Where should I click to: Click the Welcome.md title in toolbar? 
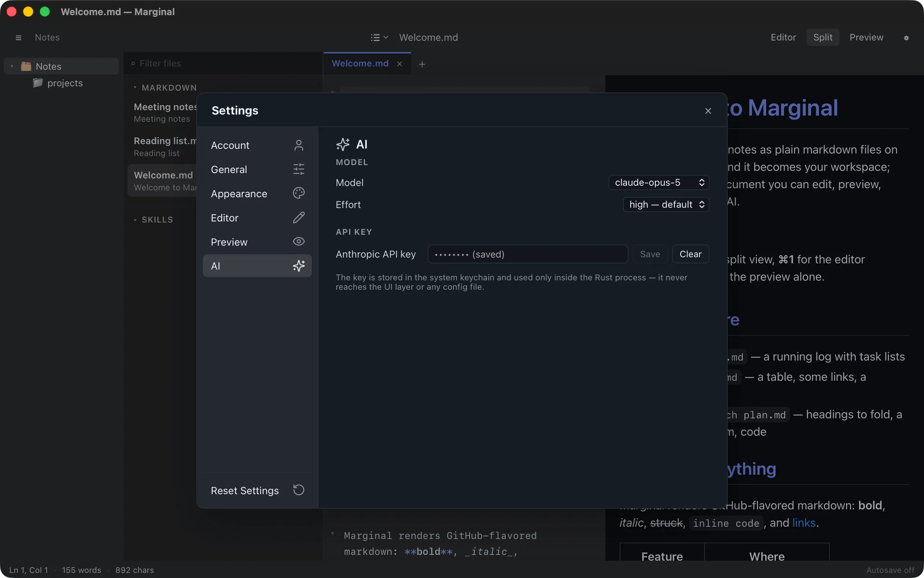(x=428, y=38)
